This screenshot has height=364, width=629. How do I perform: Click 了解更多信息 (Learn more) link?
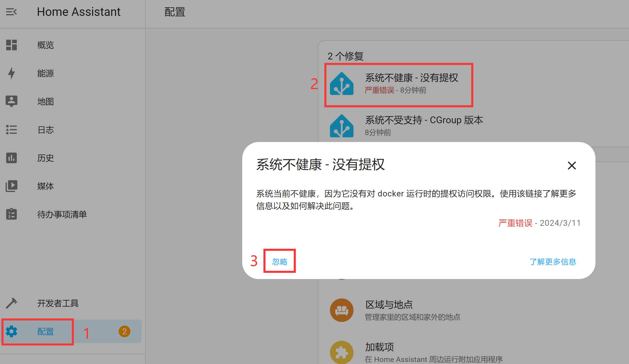(x=554, y=261)
